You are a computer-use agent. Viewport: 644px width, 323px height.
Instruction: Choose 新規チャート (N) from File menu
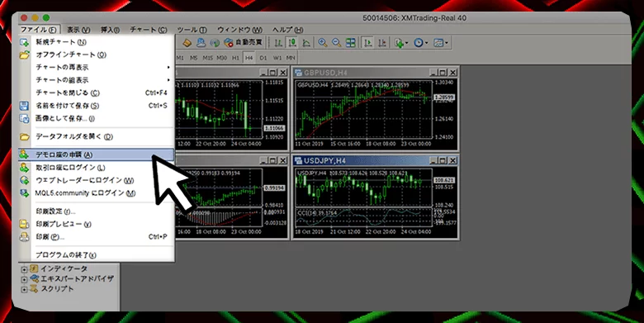coord(97,42)
